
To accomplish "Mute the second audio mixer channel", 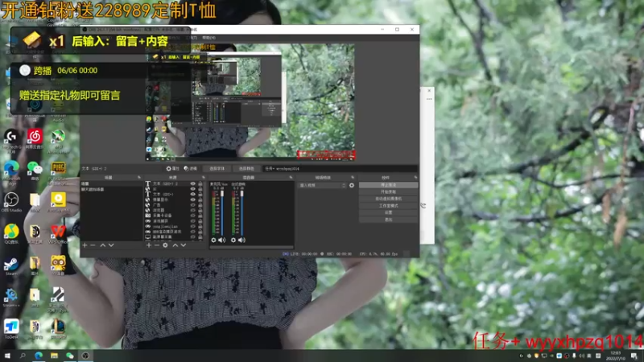I will point(242,240).
